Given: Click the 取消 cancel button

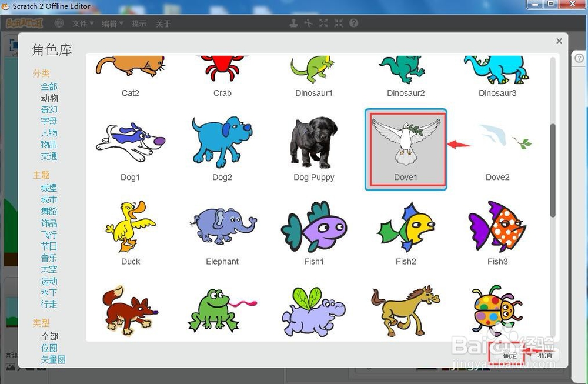Looking at the screenshot, I should [545, 355].
